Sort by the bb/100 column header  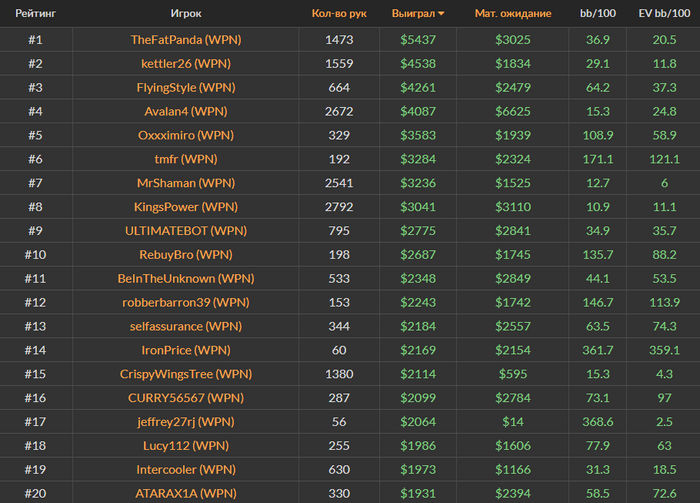[x=598, y=14]
